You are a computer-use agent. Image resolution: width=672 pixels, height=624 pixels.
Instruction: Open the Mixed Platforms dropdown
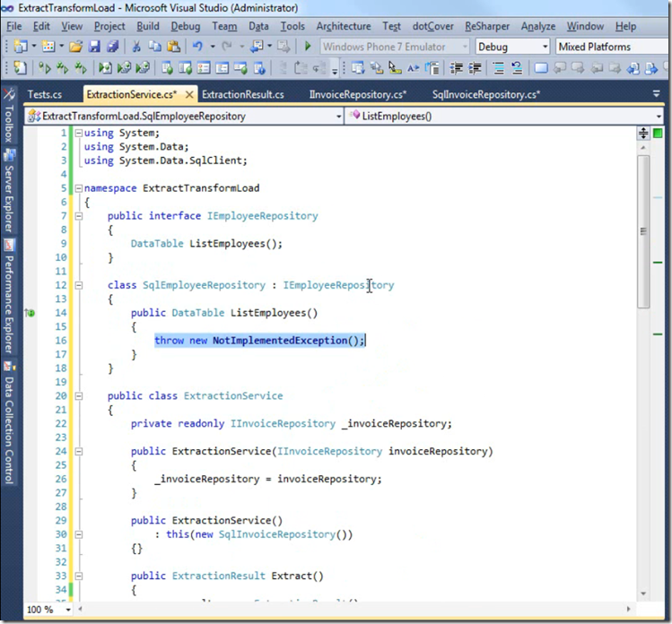(x=613, y=47)
